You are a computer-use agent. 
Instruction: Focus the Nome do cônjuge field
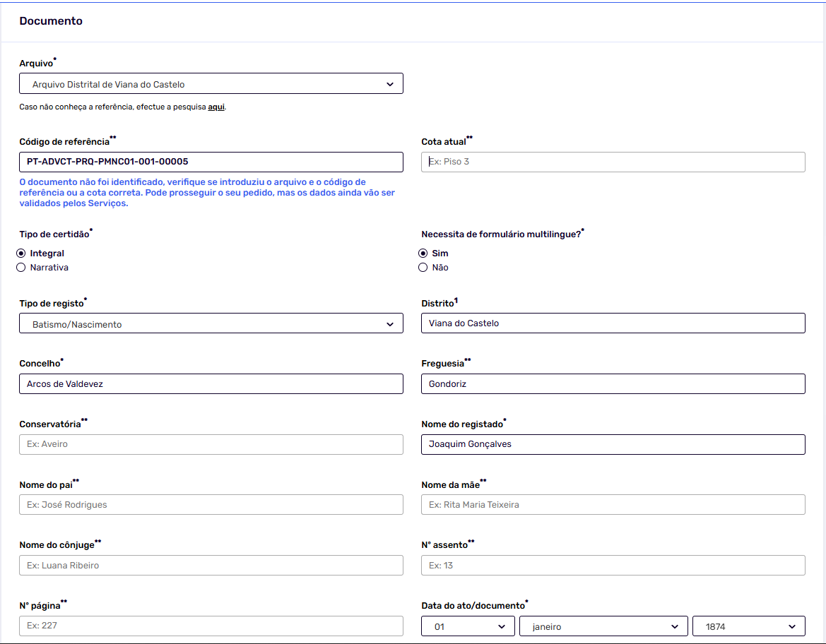pyautogui.click(x=211, y=566)
